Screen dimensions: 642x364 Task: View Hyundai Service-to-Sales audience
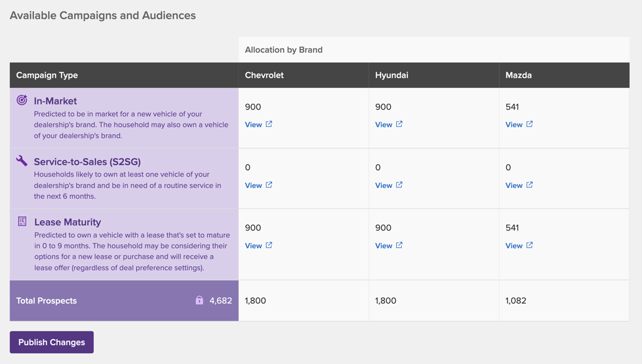coord(384,185)
